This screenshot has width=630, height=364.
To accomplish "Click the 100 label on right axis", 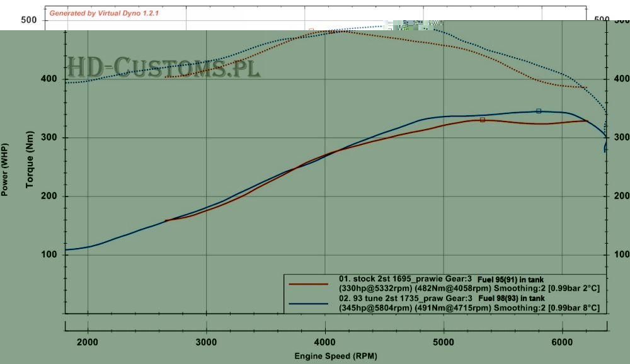I will (621, 254).
